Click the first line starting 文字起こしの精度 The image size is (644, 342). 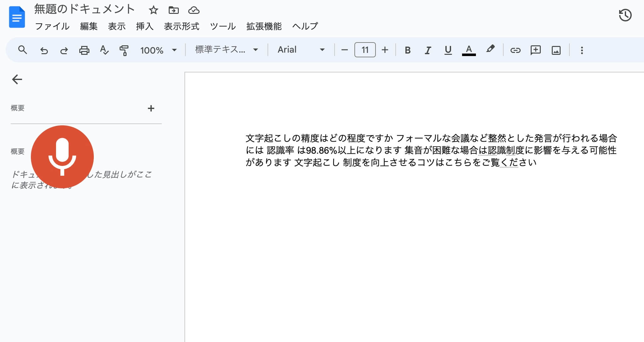[x=431, y=138]
